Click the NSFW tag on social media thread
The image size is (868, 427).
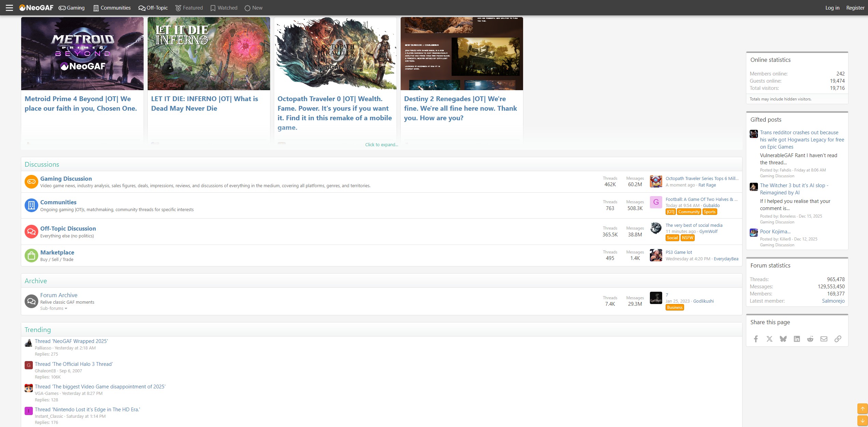point(687,237)
